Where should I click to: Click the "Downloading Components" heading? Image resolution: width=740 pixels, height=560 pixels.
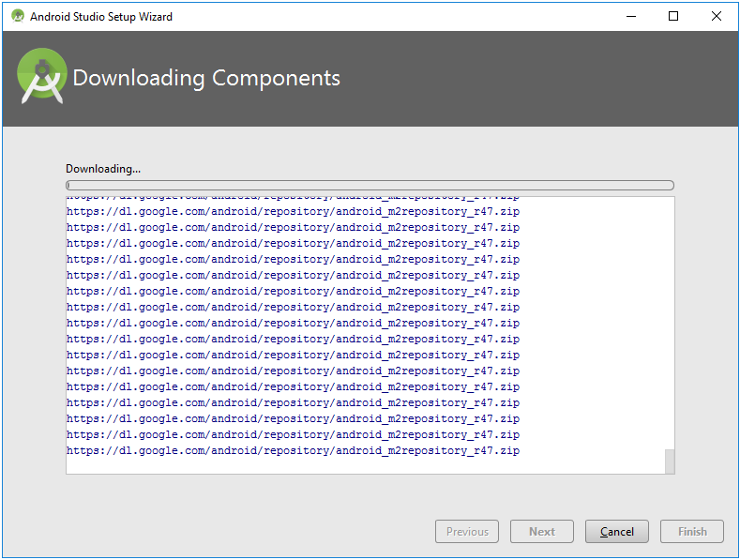click(x=206, y=78)
